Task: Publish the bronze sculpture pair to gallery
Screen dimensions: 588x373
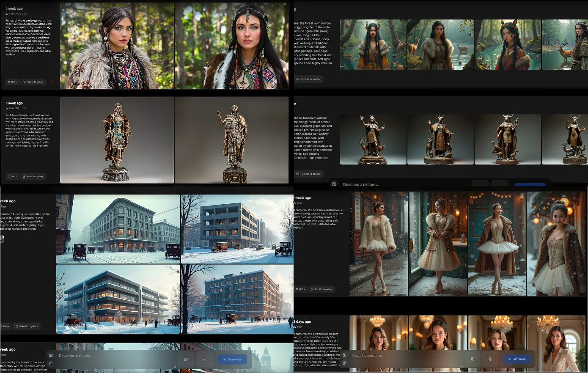Action: pyautogui.click(x=33, y=176)
